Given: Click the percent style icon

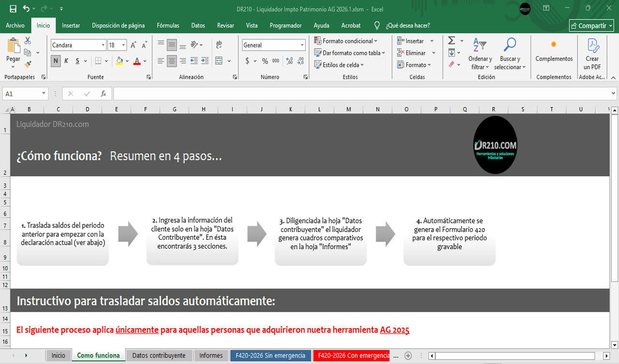Looking at the screenshot, I should [x=265, y=61].
